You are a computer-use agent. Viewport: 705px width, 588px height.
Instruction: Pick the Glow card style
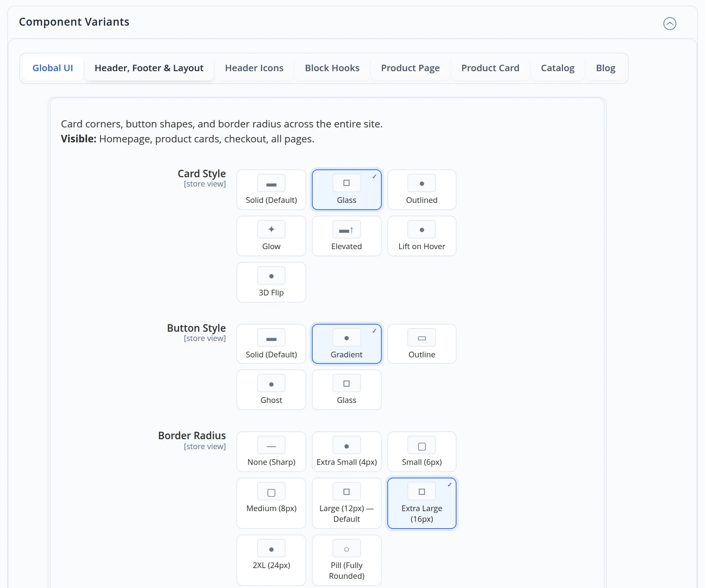(x=271, y=236)
